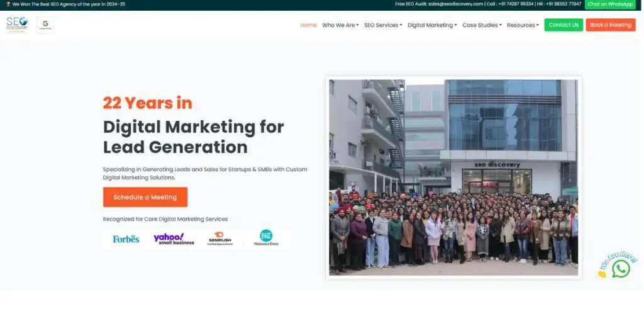Go to the Home menu item
The image size is (644, 333).
point(308,25)
